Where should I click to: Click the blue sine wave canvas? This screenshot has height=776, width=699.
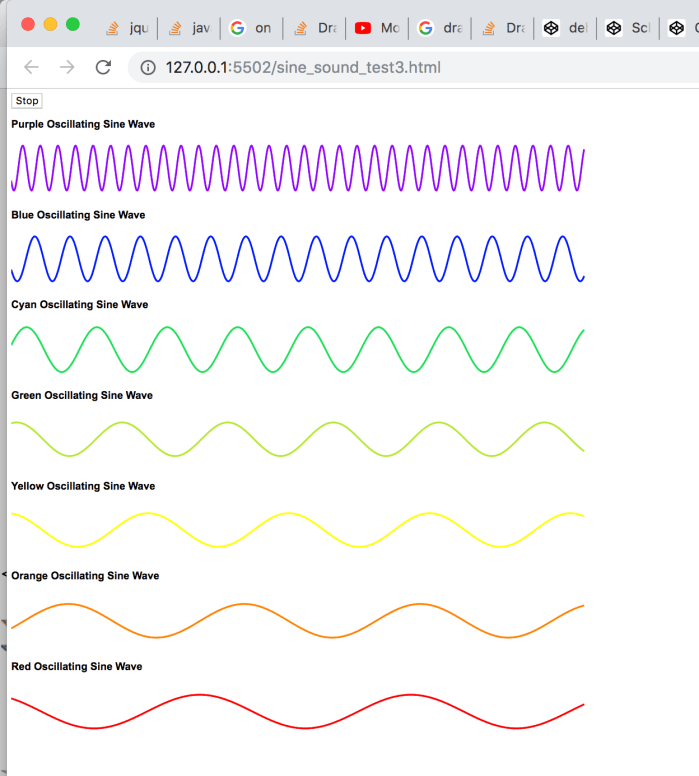(297, 258)
